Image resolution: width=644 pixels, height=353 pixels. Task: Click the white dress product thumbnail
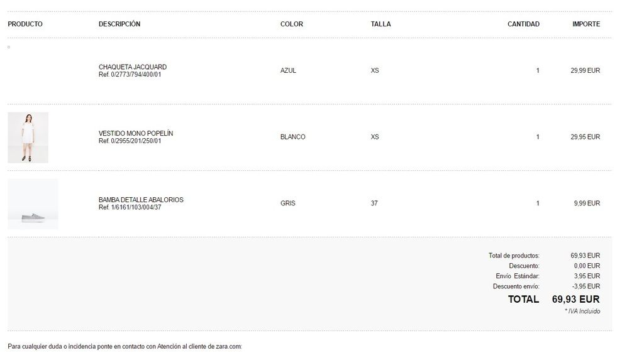click(x=28, y=138)
